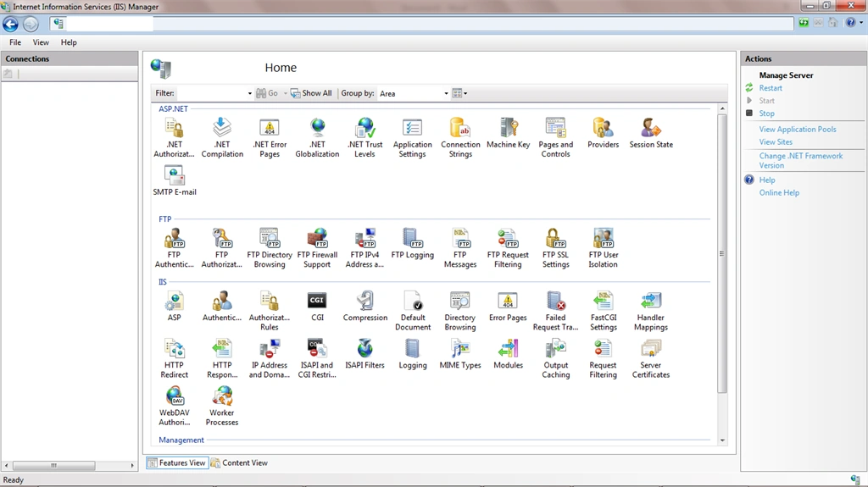Open Worker Processes feature
This screenshot has width=868, height=487.
pyautogui.click(x=222, y=406)
